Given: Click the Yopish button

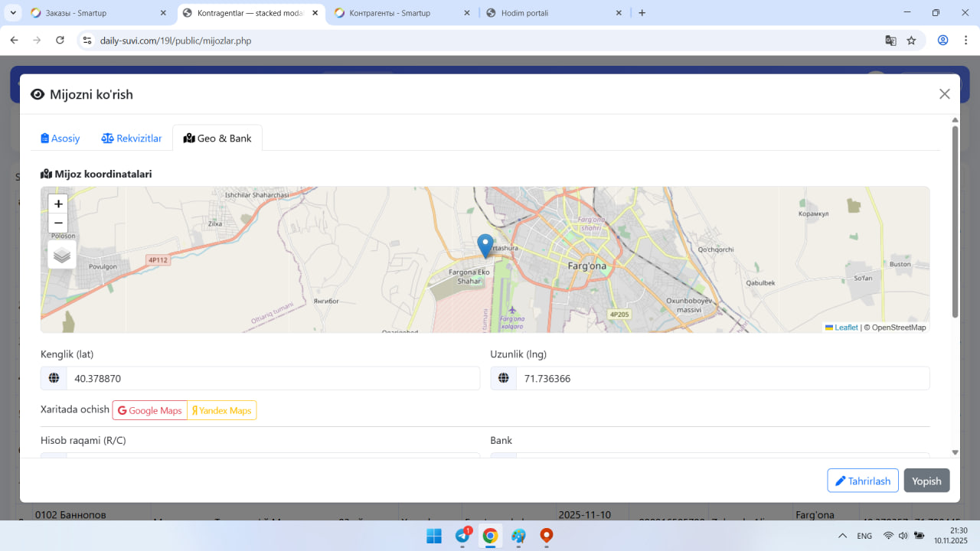Looking at the screenshot, I should (x=926, y=481).
